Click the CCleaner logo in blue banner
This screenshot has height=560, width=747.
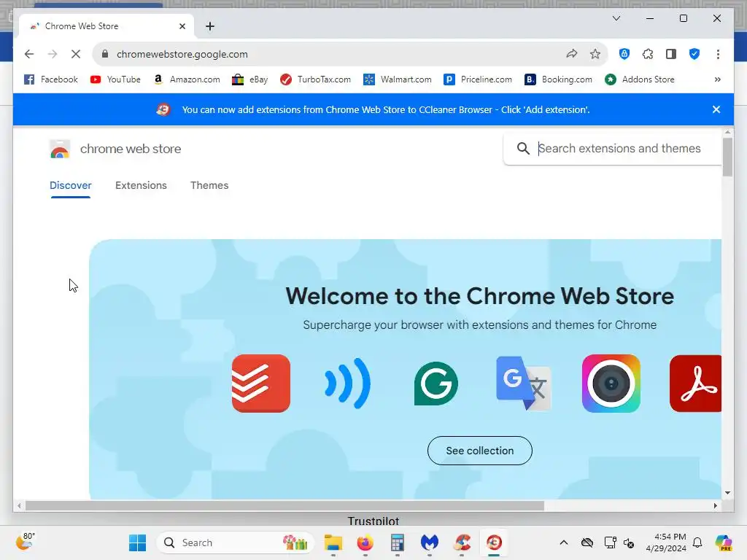(x=163, y=109)
